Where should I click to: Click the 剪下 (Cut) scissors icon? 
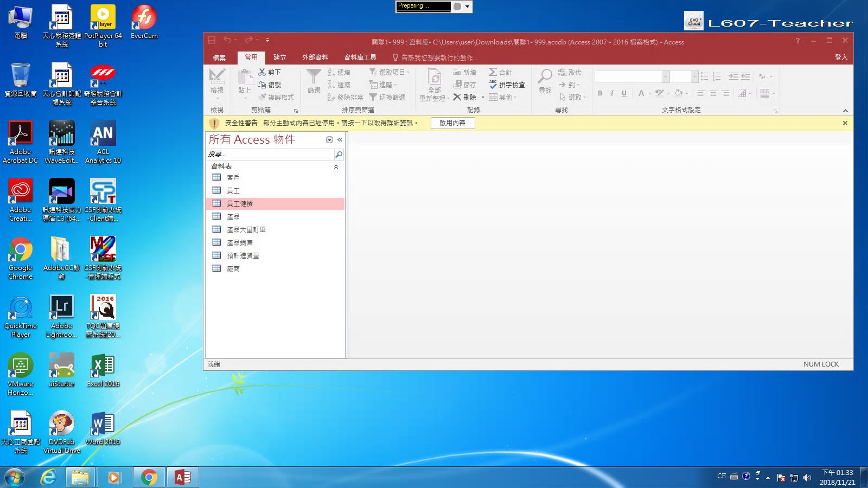point(262,72)
